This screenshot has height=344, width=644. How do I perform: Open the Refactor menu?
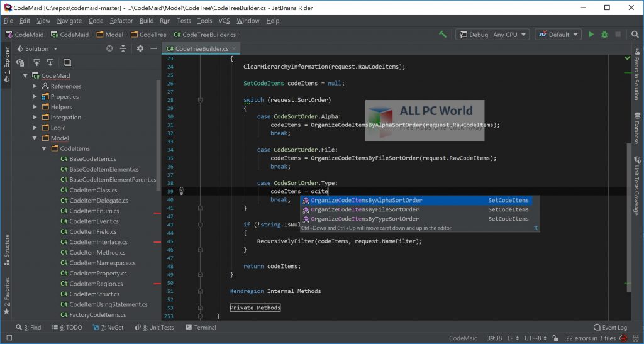(121, 21)
